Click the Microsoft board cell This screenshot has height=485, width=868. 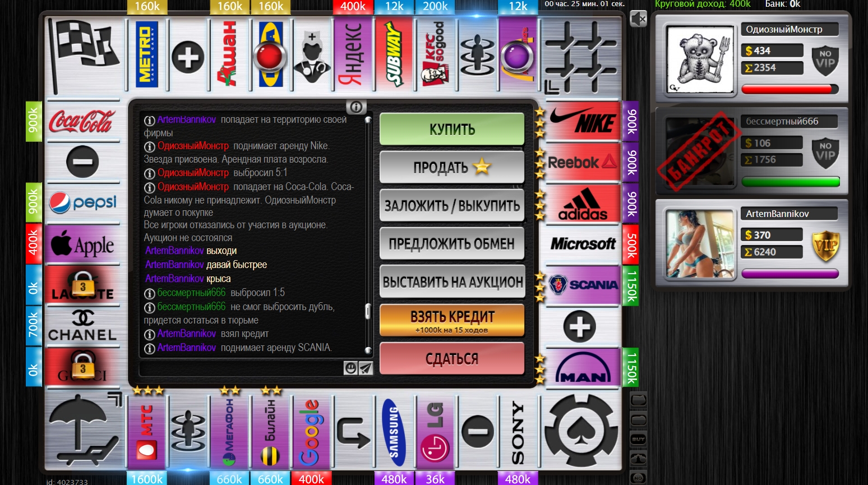(582, 244)
